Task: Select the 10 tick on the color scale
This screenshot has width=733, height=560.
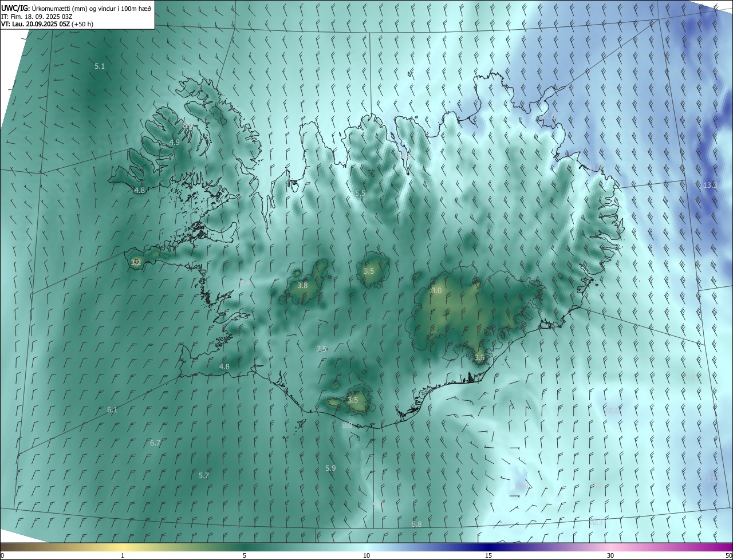Action: pos(366,555)
